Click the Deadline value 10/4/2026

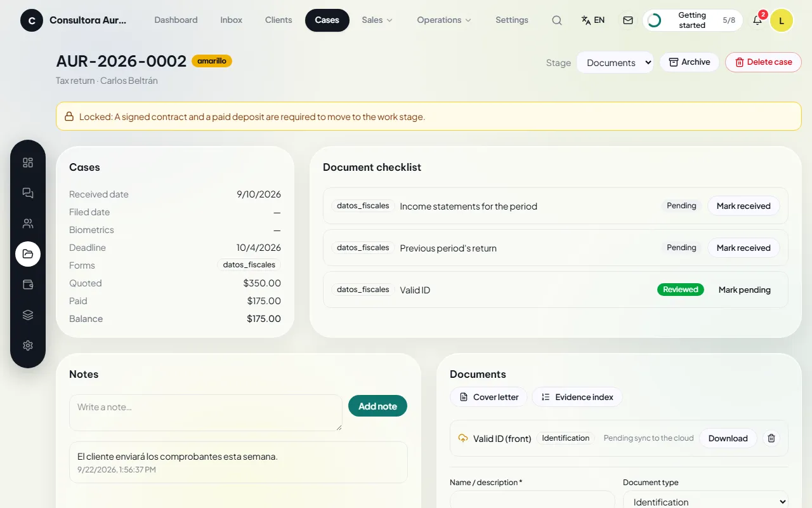tap(259, 248)
